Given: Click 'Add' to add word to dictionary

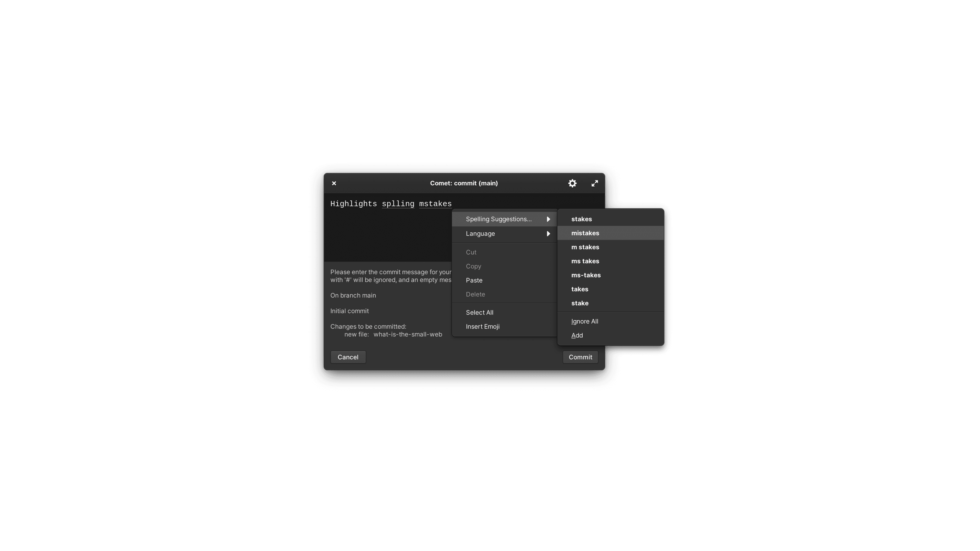Looking at the screenshot, I should (x=576, y=335).
